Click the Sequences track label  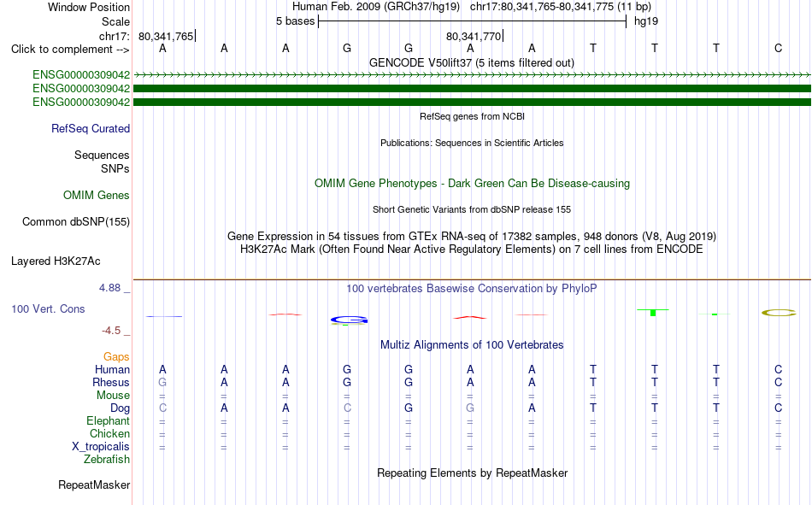tap(102, 155)
